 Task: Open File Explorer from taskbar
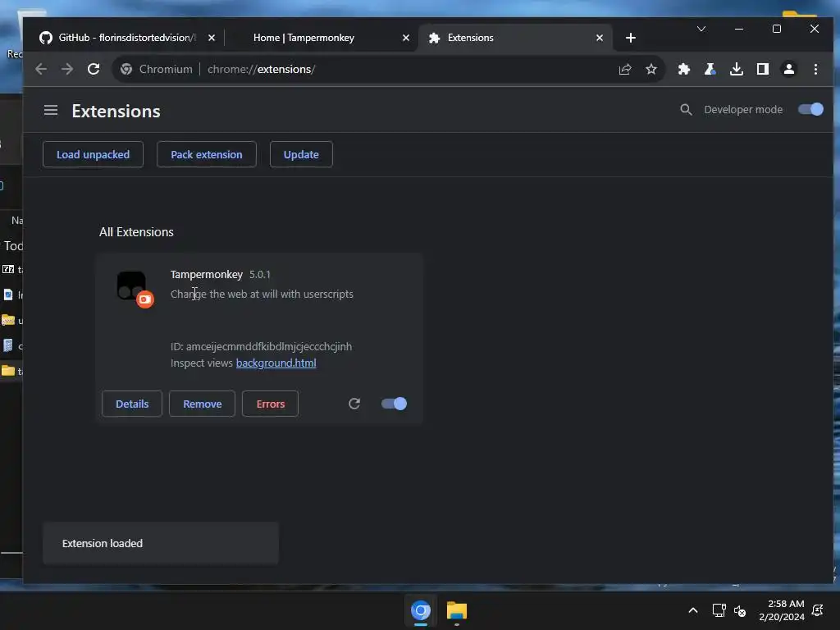[456, 610]
